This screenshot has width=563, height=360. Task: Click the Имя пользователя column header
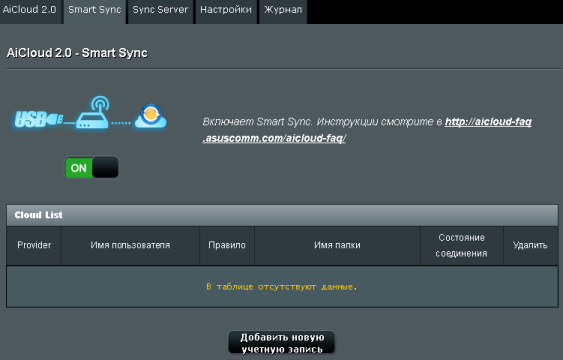(130, 246)
